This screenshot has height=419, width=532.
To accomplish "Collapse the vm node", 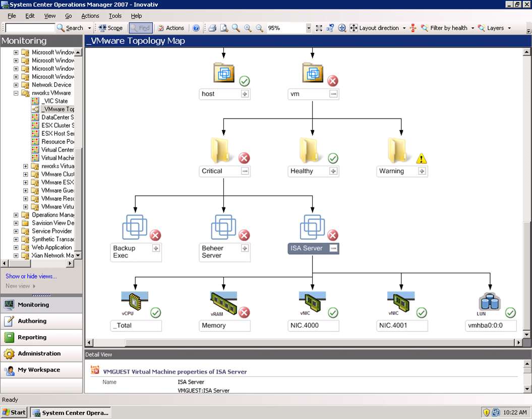I will pyautogui.click(x=333, y=94).
